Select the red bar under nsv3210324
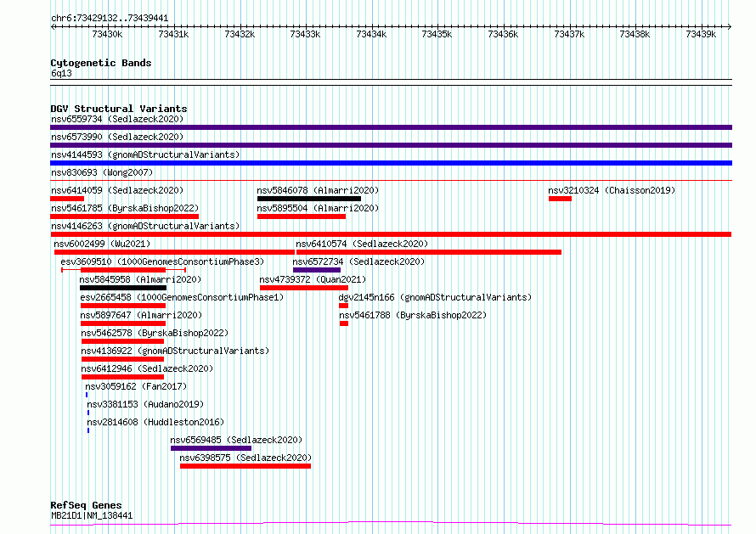The image size is (756, 534). [561, 199]
